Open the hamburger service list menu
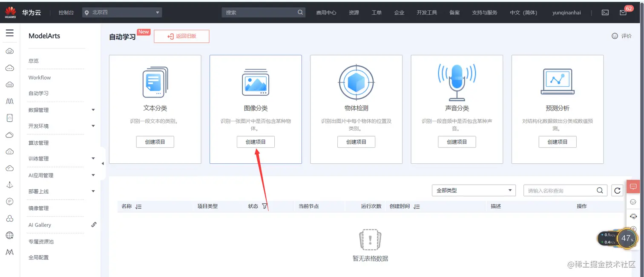Screen dimensions: 644x277 click(x=9, y=33)
